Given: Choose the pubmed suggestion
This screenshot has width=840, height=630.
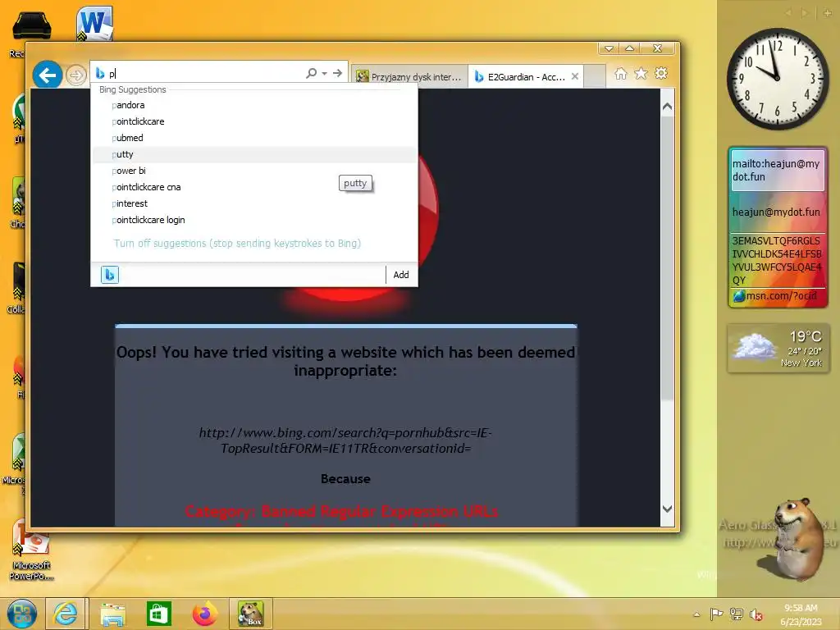Looking at the screenshot, I should (x=254, y=138).
